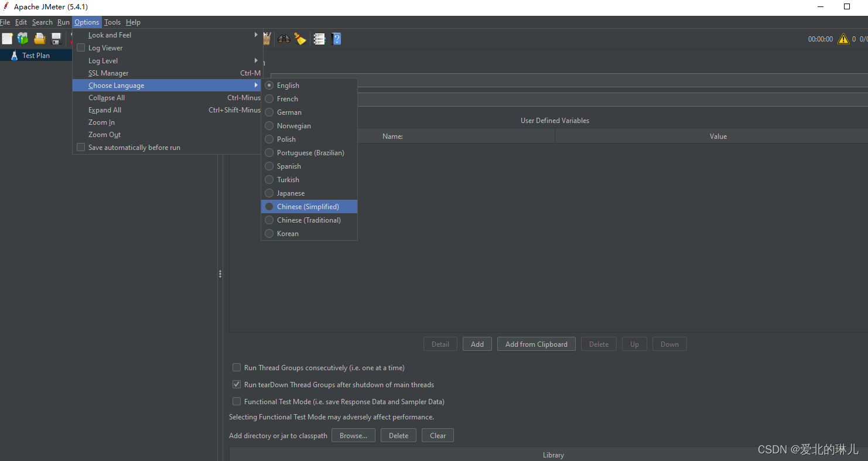Screen dimensions: 868x461
Task: Select Portuguese (Brazilian) language
Action: (309, 152)
